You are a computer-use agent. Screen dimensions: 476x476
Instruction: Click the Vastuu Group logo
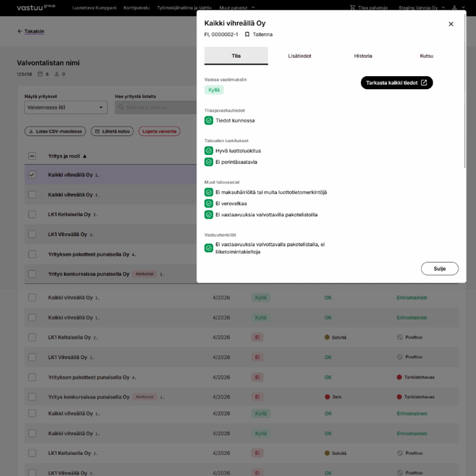pyautogui.click(x=36, y=7)
